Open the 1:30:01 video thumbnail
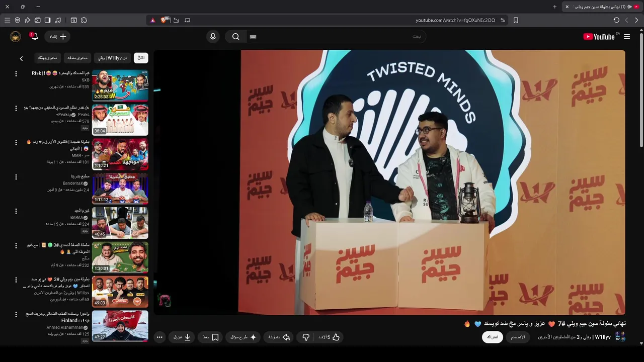644x362 pixels. click(120, 257)
